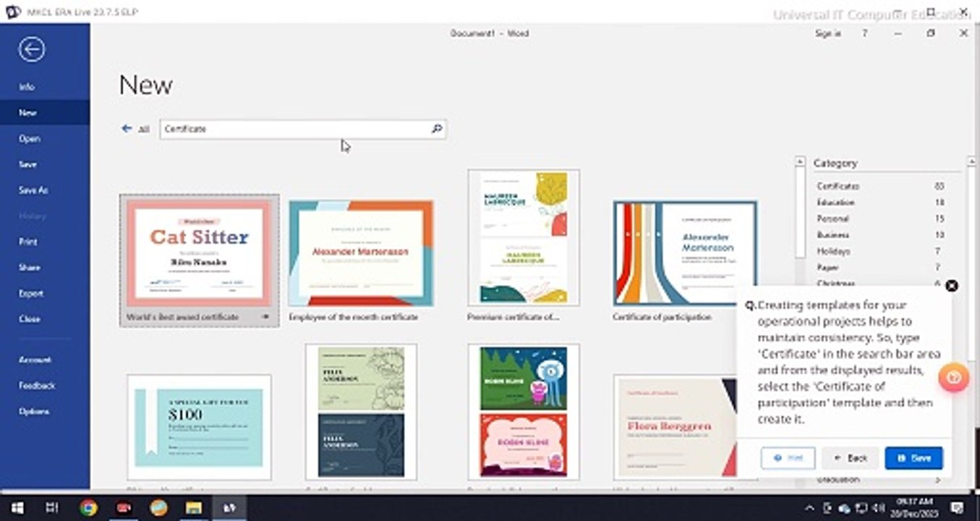Close the question popup with X icon
The height and width of the screenshot is (521, 980).
952,286
